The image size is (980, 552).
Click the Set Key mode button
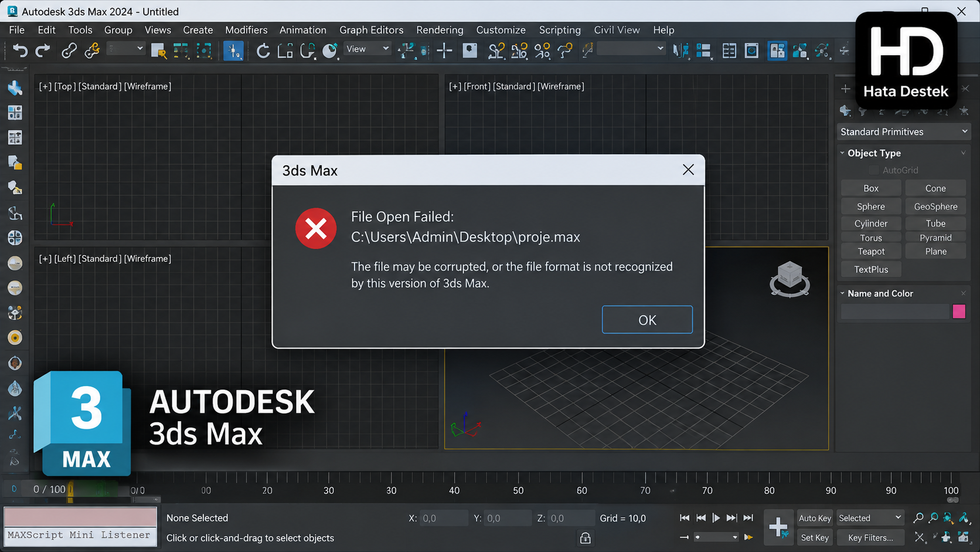pyautogui.click(x=815, y=537)
